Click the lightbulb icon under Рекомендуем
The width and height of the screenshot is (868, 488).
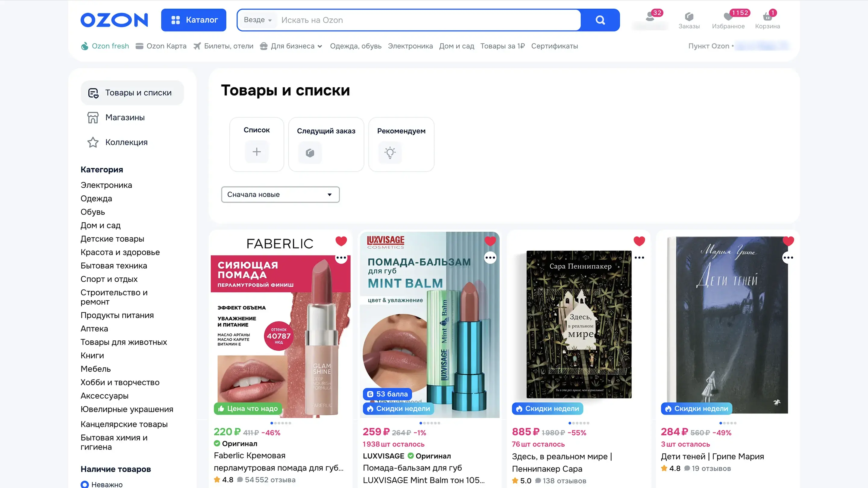pyautogui.click(x=390, y=152)
